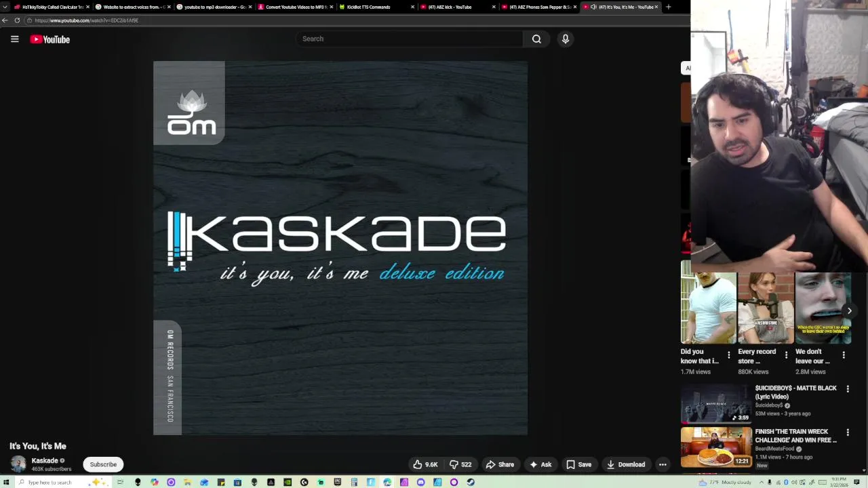Open $UICIDEBOY$ MATTE BLACK video thumbnail
Image resolution: width=868 pixels, height=488 pixels.
(716, 403)
